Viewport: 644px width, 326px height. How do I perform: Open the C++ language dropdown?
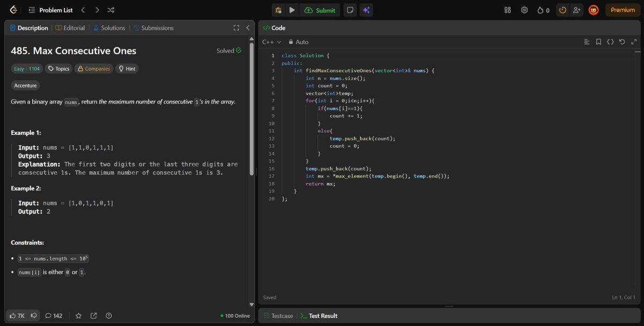[272, 42]
